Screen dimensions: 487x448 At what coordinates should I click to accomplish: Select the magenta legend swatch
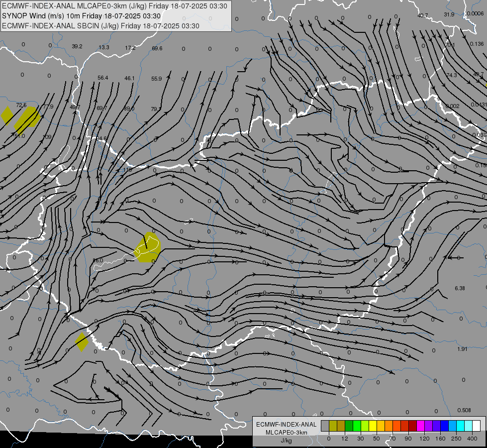(x=420, y=426)
